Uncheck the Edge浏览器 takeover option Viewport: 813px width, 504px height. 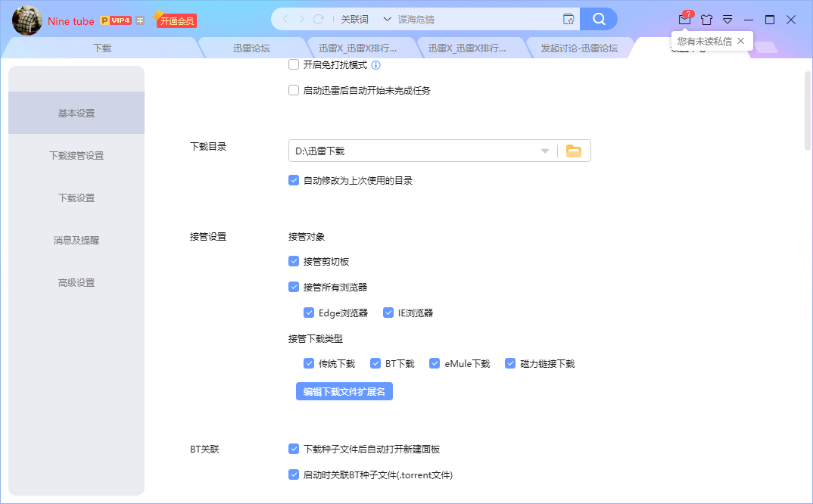(309, 312)
